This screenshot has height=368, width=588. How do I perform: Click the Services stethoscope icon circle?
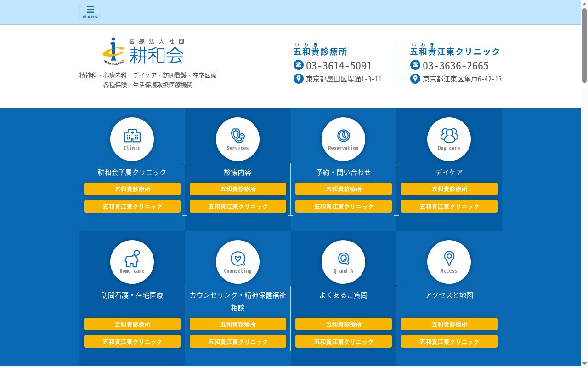point(238,139)
